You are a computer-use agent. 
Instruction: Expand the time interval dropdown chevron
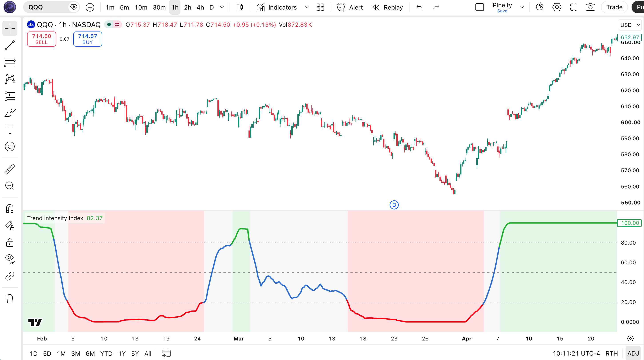pos(222,7)
